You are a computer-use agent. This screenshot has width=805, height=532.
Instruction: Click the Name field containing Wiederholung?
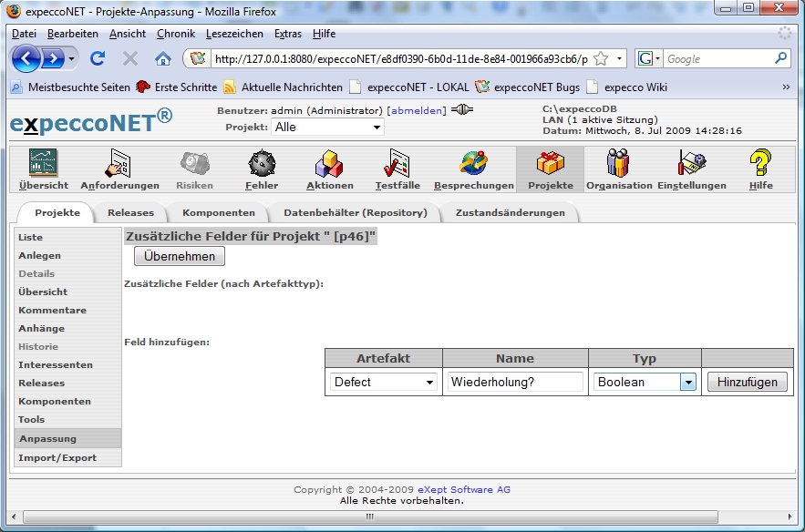point(514,383)
